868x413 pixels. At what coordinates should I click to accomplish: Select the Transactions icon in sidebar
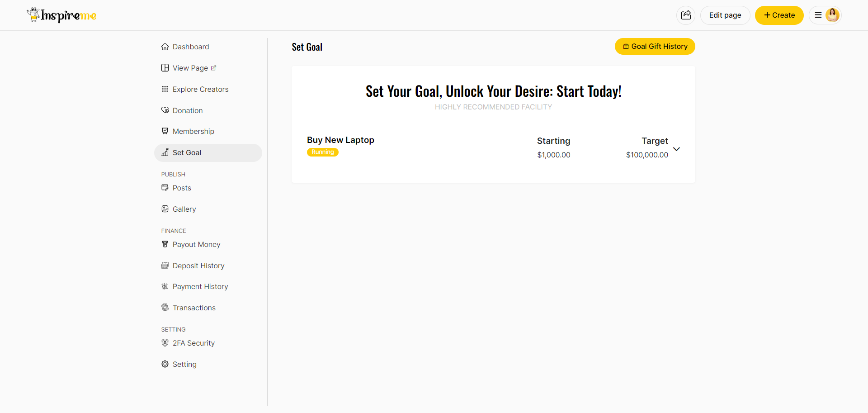[x=165, y=308]
